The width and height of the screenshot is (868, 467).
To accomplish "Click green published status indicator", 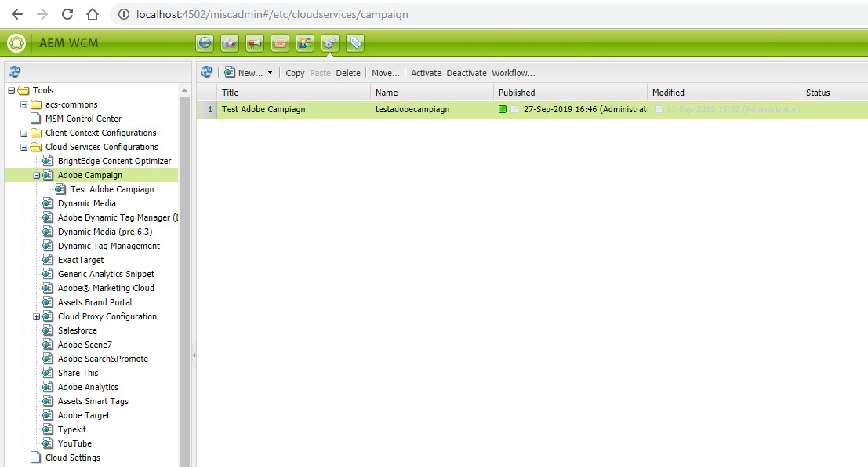I will coord(503,109).
